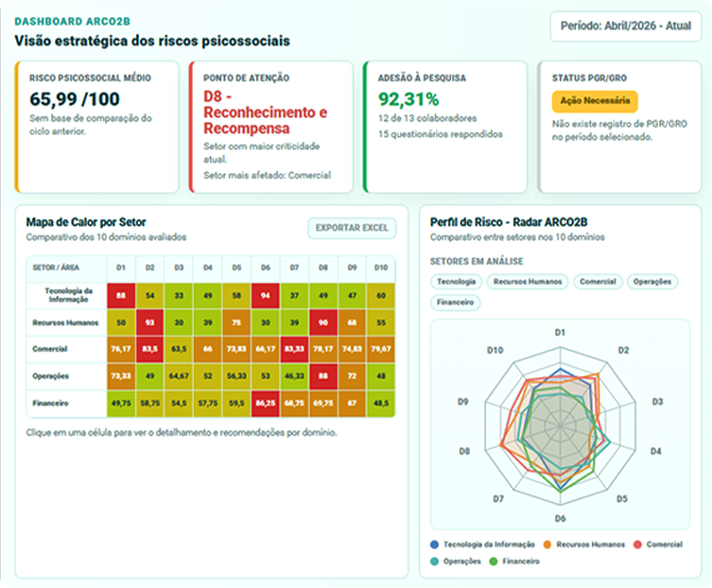Click the red Comercial legend dot
Viewport: 712px width, 588px height.
(x=637, y=545)
